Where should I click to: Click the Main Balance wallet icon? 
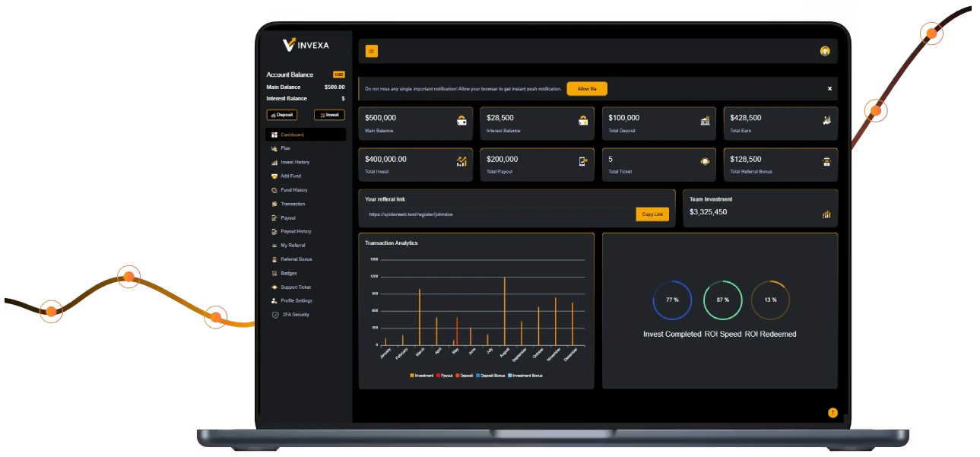click(461, 120)
